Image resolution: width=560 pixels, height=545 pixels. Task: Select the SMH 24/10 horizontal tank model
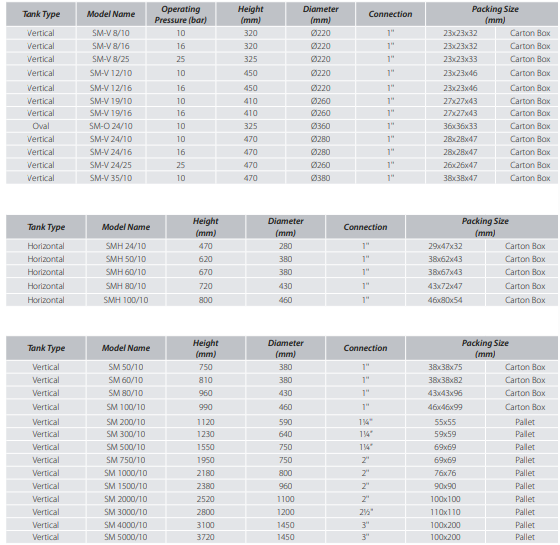tap(126, 246)
